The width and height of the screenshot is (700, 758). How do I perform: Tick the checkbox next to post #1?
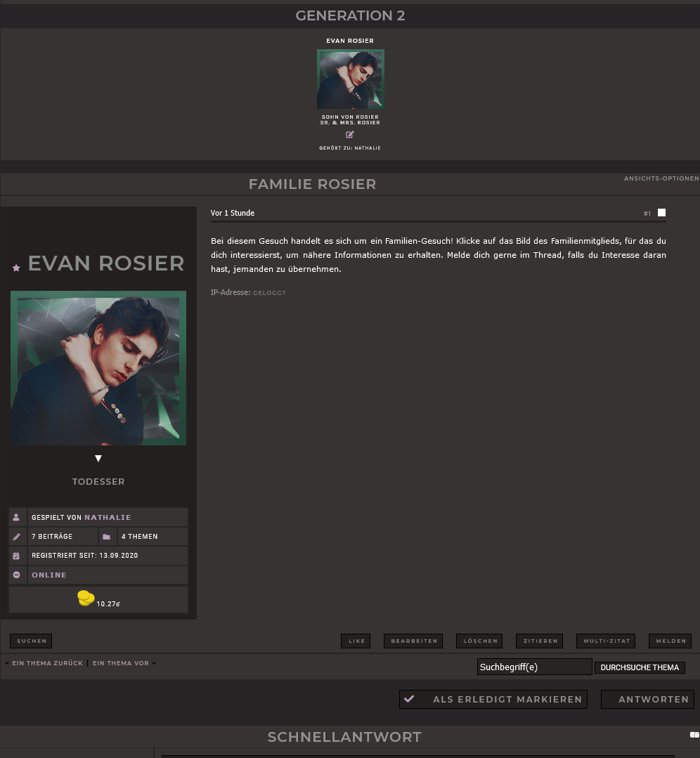661,213
